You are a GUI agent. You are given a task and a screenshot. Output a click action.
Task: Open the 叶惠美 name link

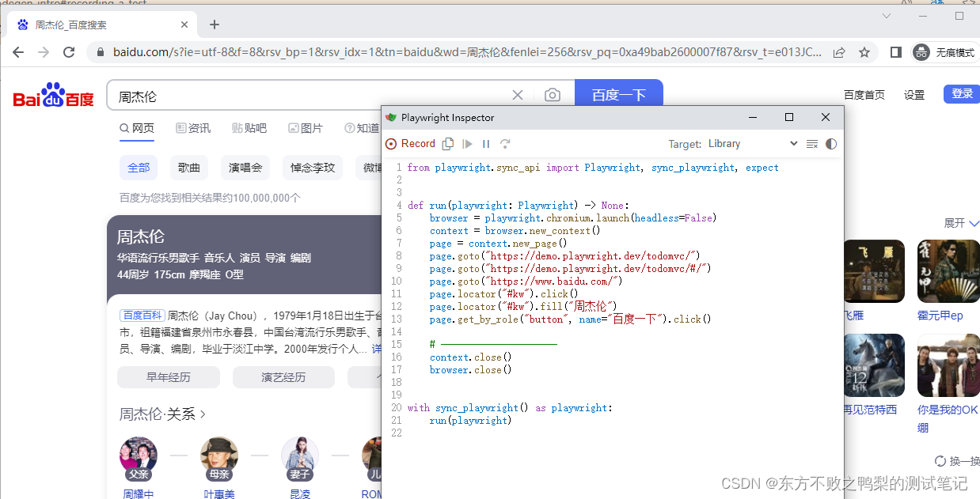219,493
